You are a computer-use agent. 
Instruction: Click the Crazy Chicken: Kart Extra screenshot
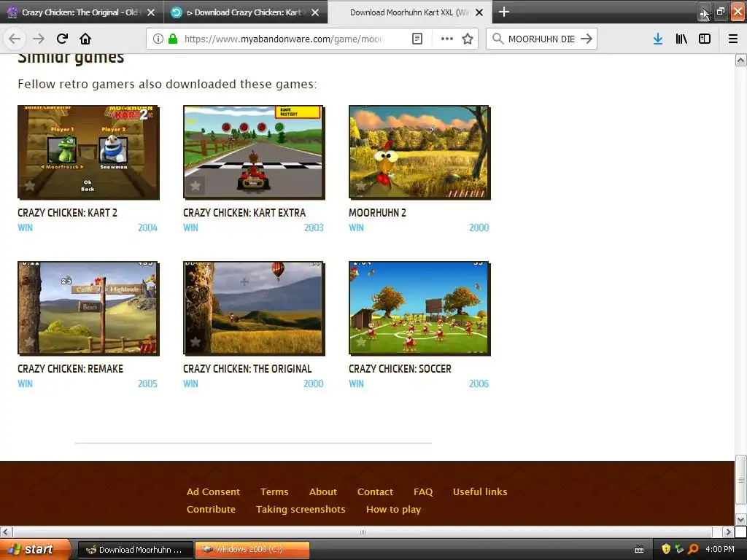click(254, 152)
